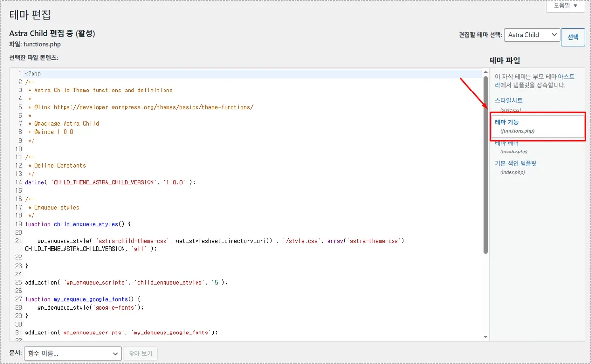The width and height of the screenshot is (591, 364).
Task: Open the 편집할 테마 선택 theme dropdown
Action: click(532, 35)
